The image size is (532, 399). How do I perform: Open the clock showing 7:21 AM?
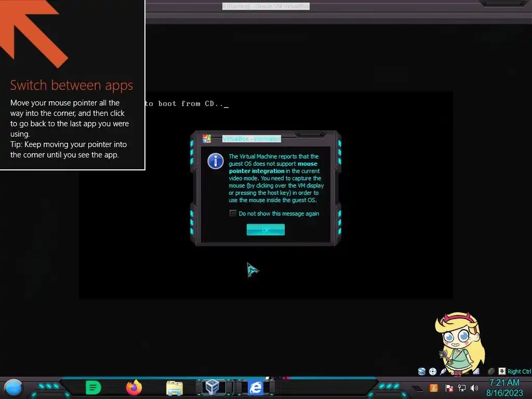tap(504, 388)
